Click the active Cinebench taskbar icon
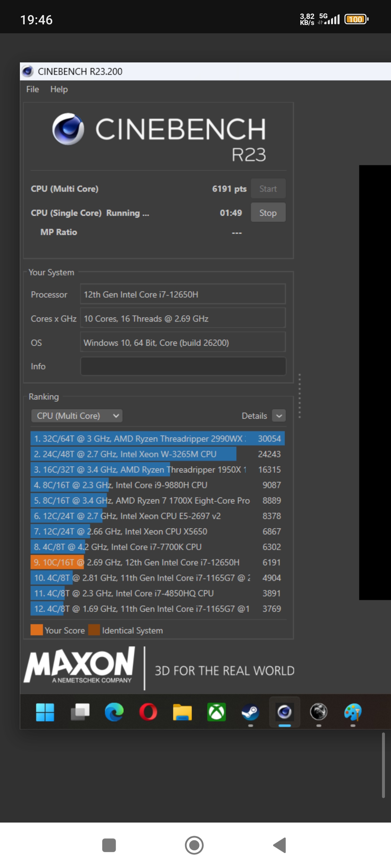The width and height of the screenshot is (391, 868). pos(284,712)
